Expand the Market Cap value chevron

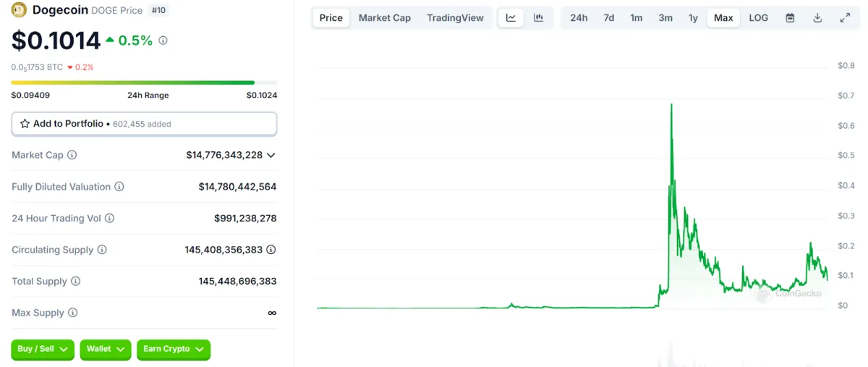(271, 155)
